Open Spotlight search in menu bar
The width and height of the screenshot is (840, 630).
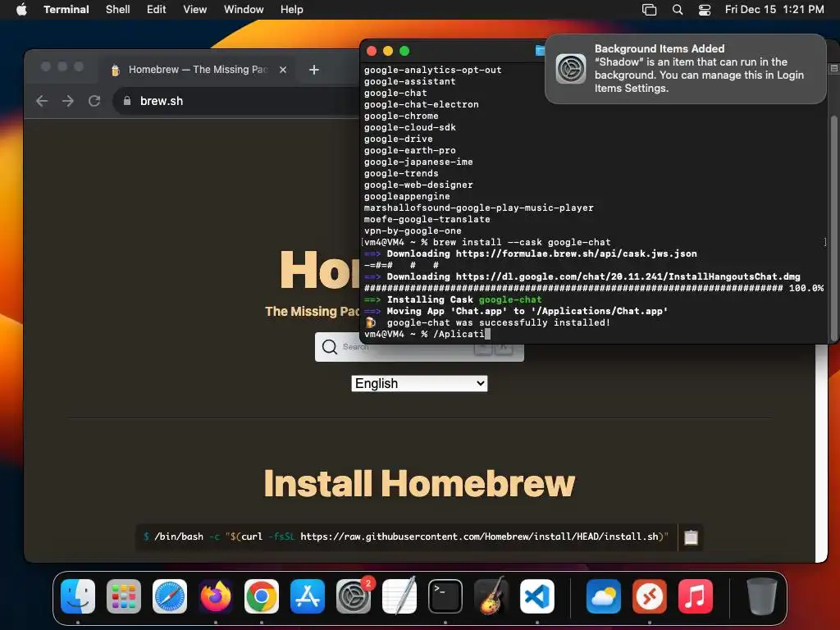[x=678, y=9]
